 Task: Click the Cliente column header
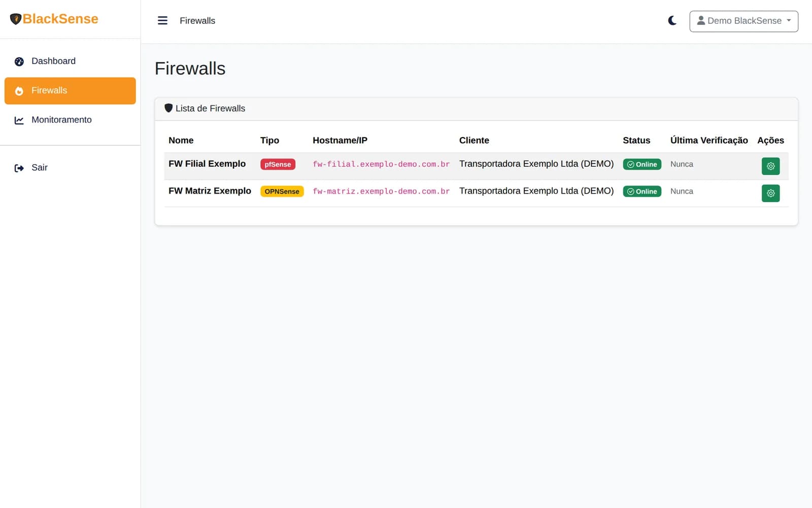point(474,140)
